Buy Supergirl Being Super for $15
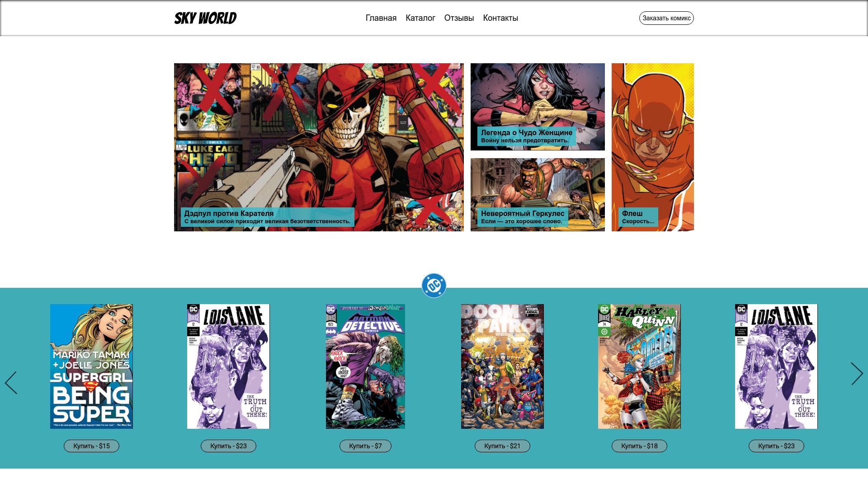Image resolution: width=868 pixels, height=488 pixels. pyautogui.click(x=91, y=446)
